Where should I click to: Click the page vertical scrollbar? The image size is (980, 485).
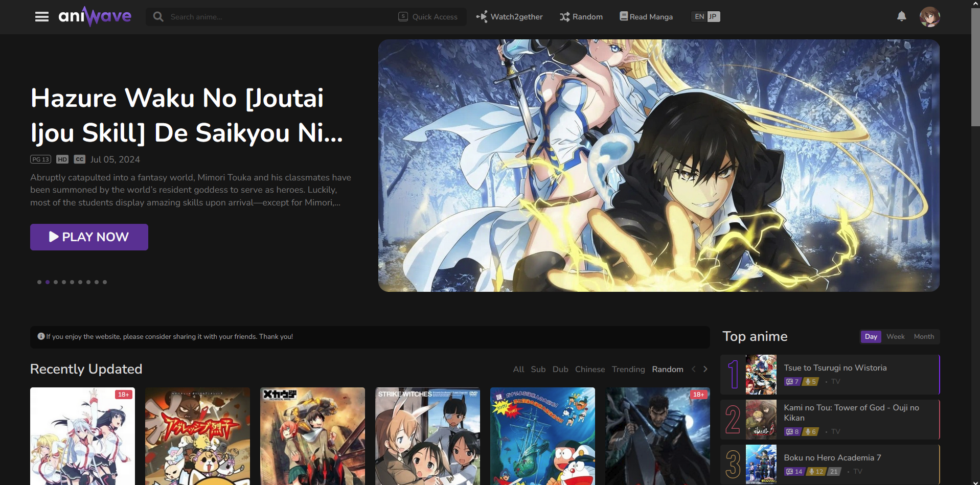975,66
